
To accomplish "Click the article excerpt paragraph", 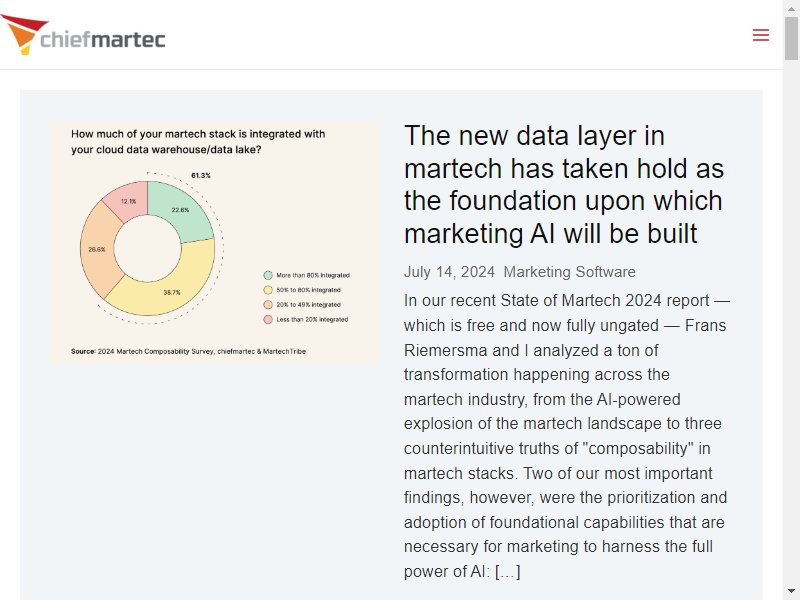I will tap(567, 436).
